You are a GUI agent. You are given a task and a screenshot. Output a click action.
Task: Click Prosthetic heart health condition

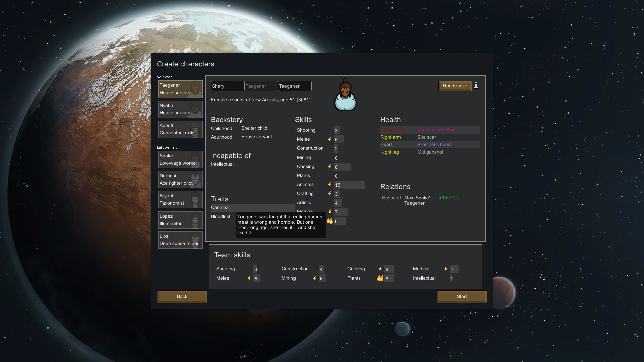(x=434, y=144)
